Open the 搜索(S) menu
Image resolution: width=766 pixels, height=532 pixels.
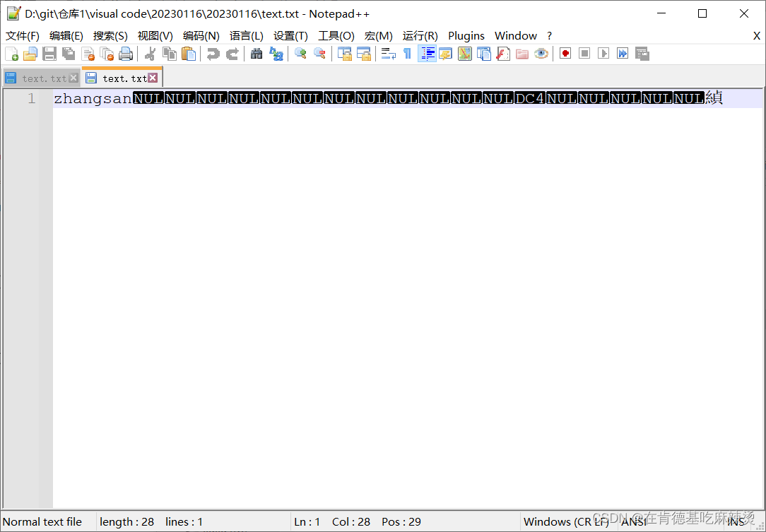click(x=110, y=35)
